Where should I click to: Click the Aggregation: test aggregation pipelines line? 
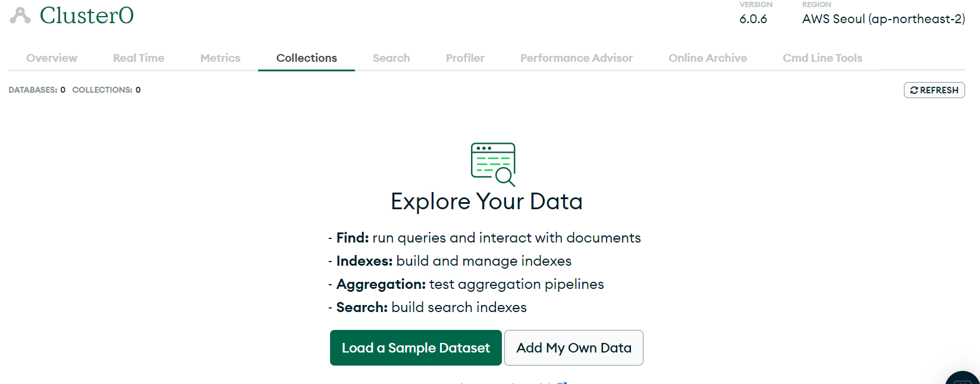coord(466,284)
